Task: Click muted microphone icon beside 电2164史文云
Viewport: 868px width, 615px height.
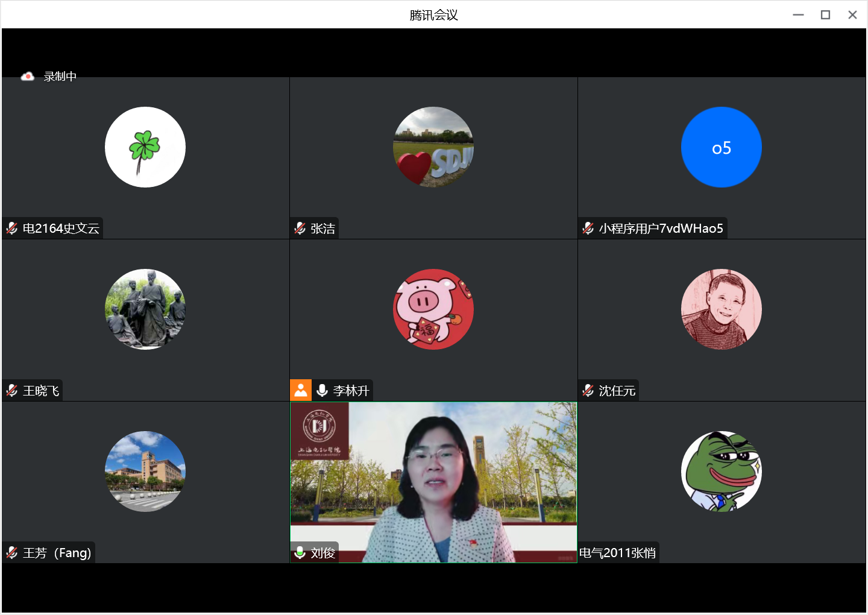Action: (12, 229)
